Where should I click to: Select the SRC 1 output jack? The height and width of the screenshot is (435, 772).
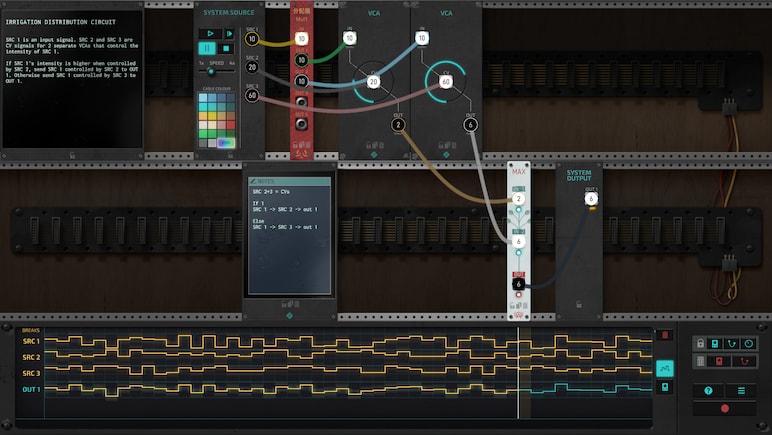click(252, 39)
